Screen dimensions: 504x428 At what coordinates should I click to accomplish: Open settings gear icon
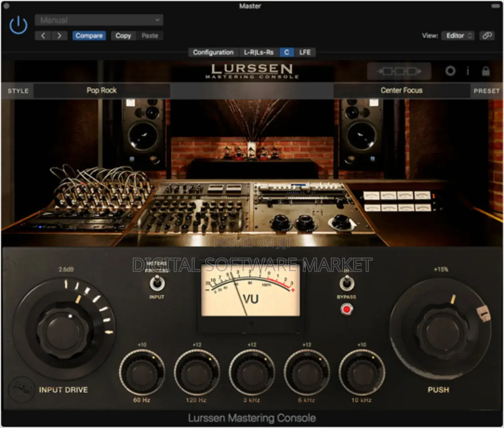point(450,71)
